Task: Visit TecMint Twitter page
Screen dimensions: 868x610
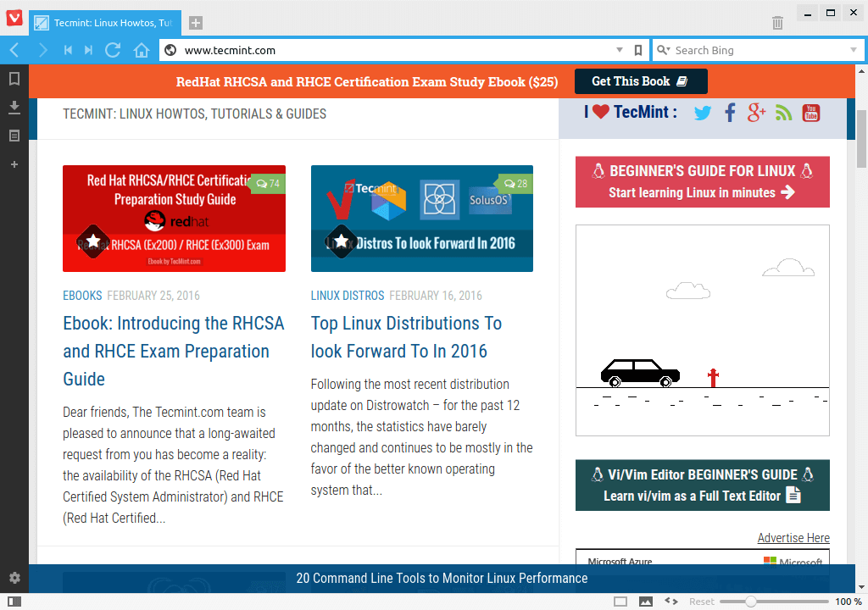Action: 703,113
